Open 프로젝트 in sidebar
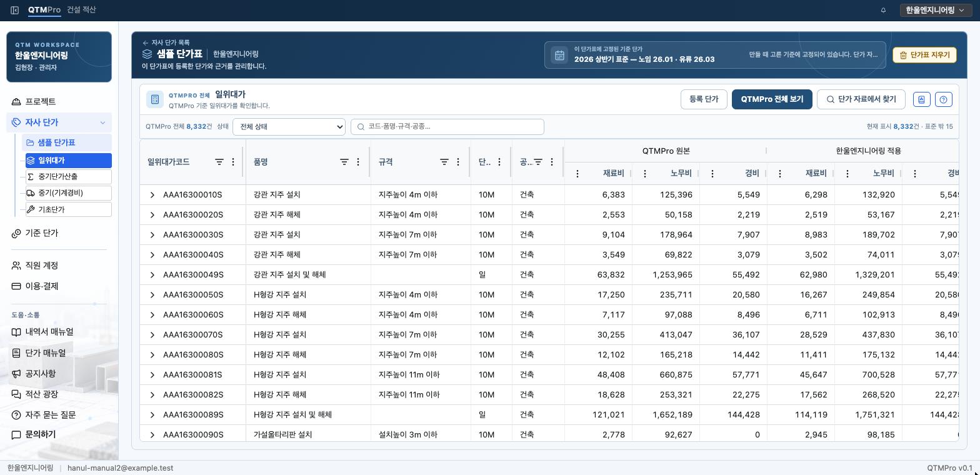The height and width of the screenshot is (475, 980). click(x=59, y=101)
